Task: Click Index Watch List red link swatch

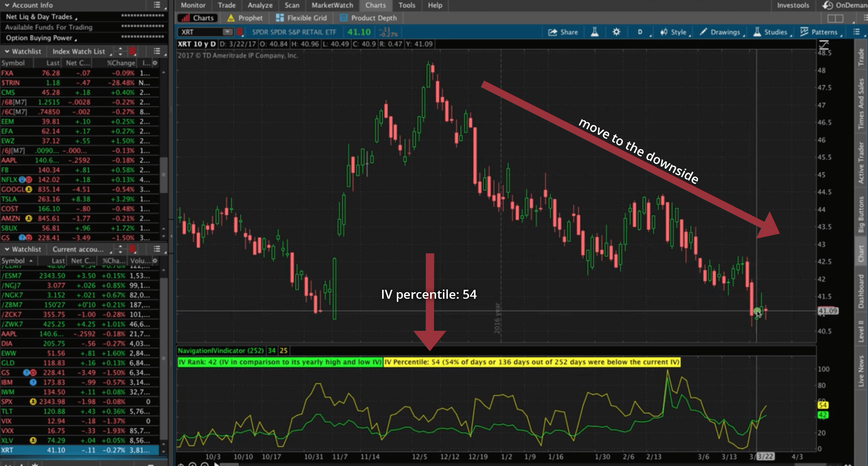Action: 132,51
